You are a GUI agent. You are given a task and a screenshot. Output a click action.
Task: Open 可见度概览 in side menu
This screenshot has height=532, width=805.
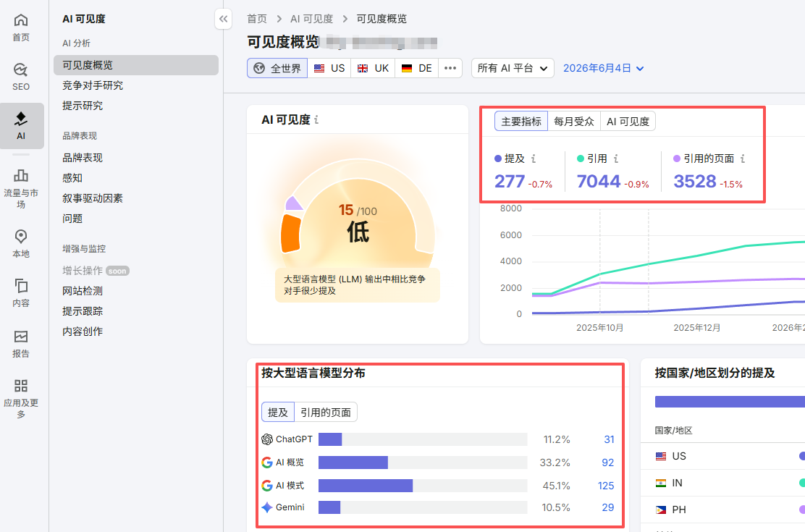tap(136, 65)
